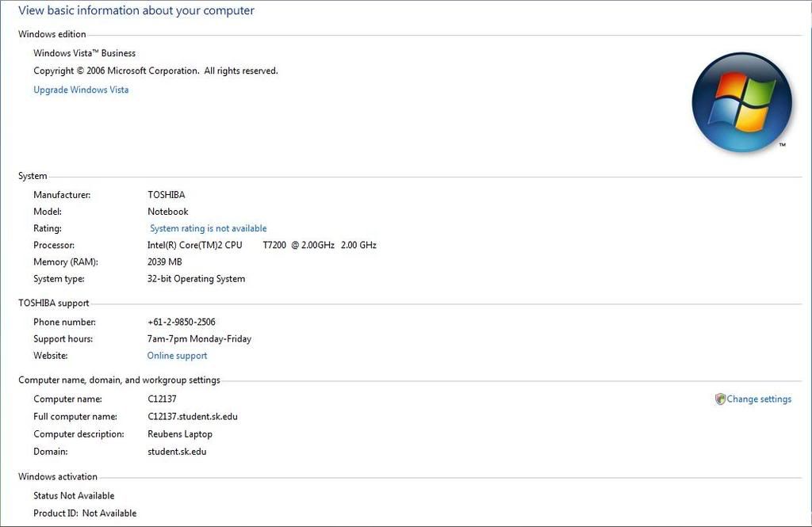The image size is (812, 527).
Task: Open the System rating is not available link
Action: coord(209,228)
